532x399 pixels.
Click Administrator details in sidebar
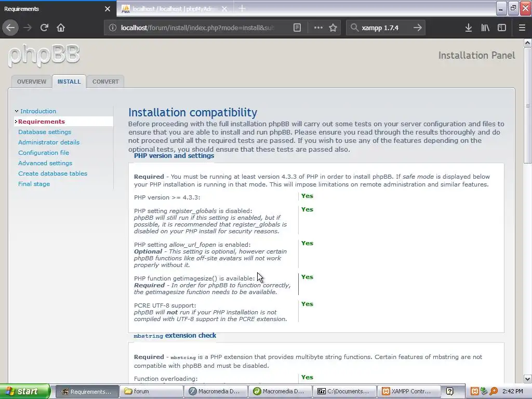pos(49,142)
